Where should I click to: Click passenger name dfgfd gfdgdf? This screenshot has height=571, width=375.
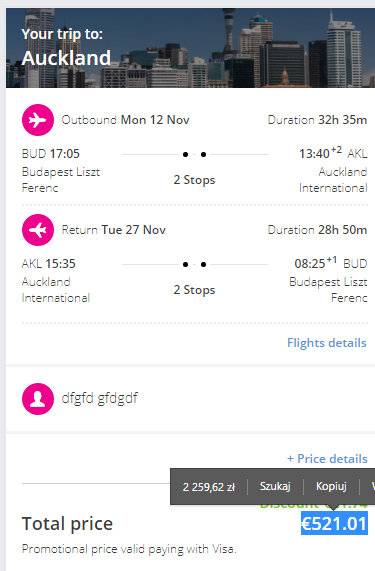pos(99,398)
